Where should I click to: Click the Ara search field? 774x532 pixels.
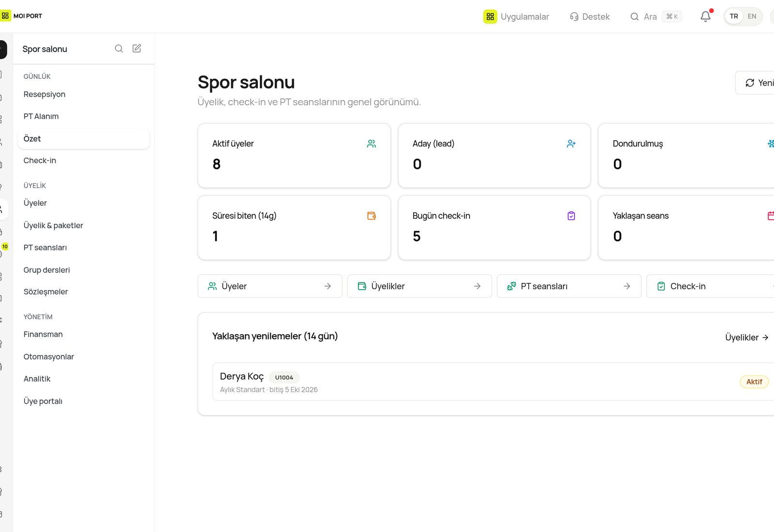coord(656,16)
